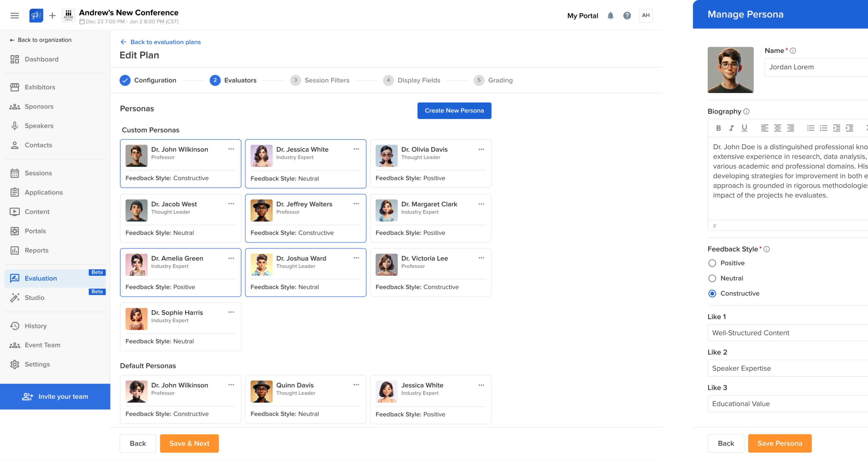Screen dimensions: 868x460
Task: Open options menu for Dr. Olivia Davis
Action: pos(481,149)
